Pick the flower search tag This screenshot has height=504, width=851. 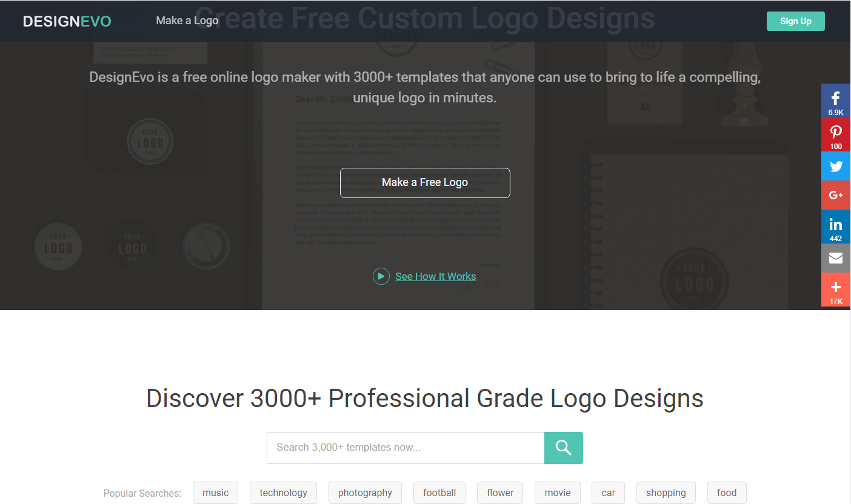click(500, 492)
